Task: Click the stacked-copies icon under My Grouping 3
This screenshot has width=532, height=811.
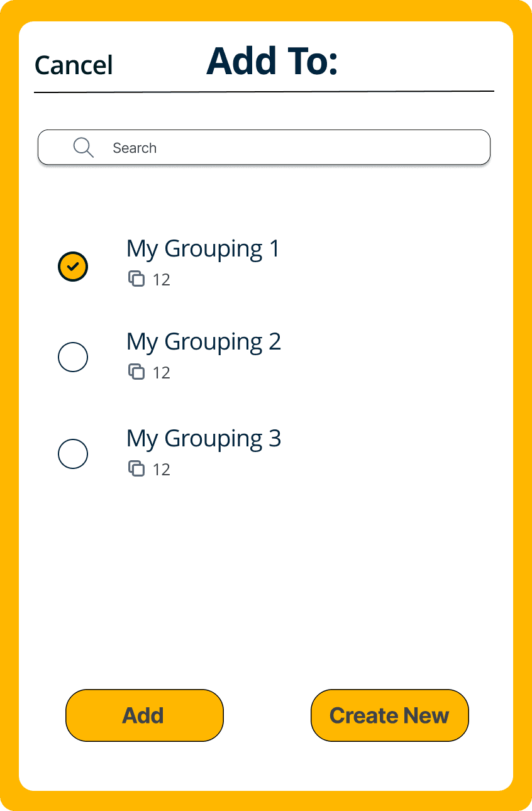Action: pyautogui.click(x=136, y=468)
